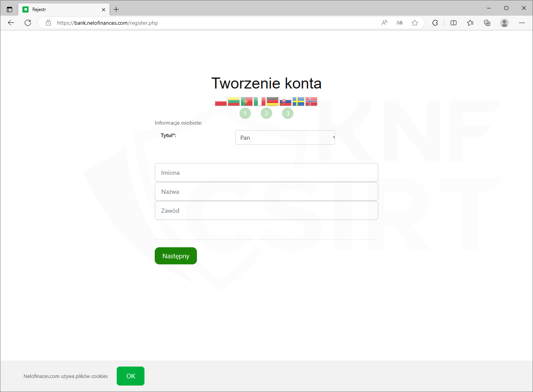Switch to Norwegian via the flag
This screenshot has height=392, width=533.
(x=311, y=101)
